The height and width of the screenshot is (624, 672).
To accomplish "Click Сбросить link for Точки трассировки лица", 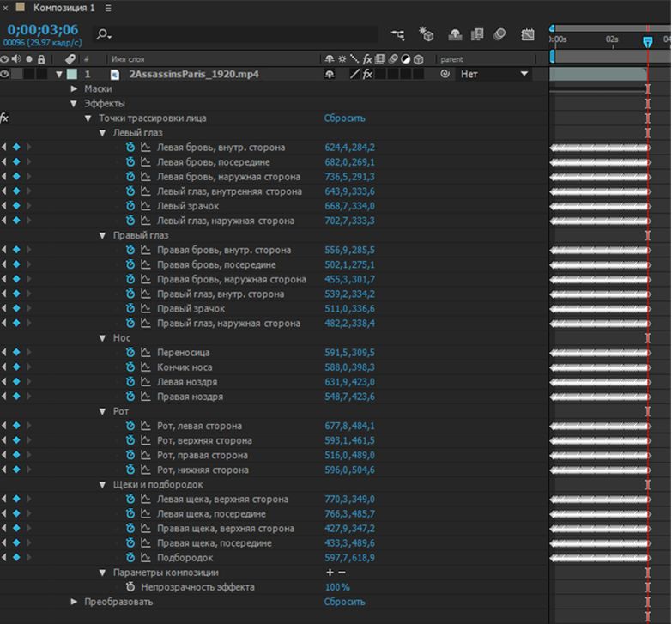I will click(x=344, y=118).
